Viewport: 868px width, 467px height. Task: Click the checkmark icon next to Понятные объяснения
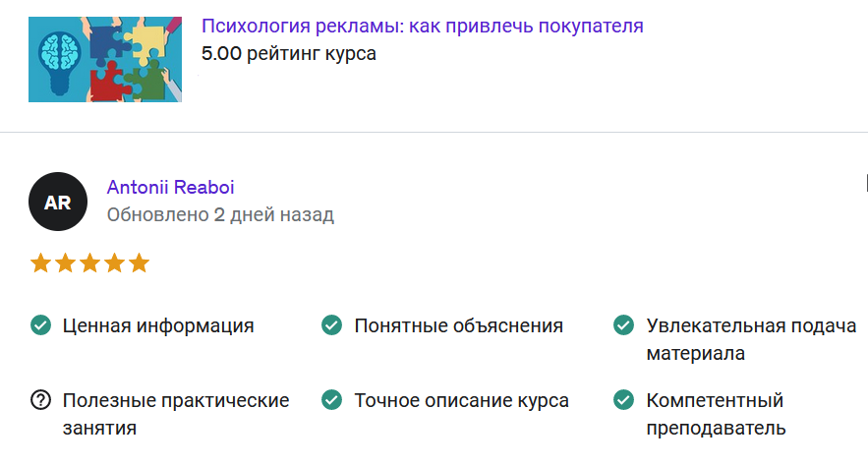coord(331,325)
